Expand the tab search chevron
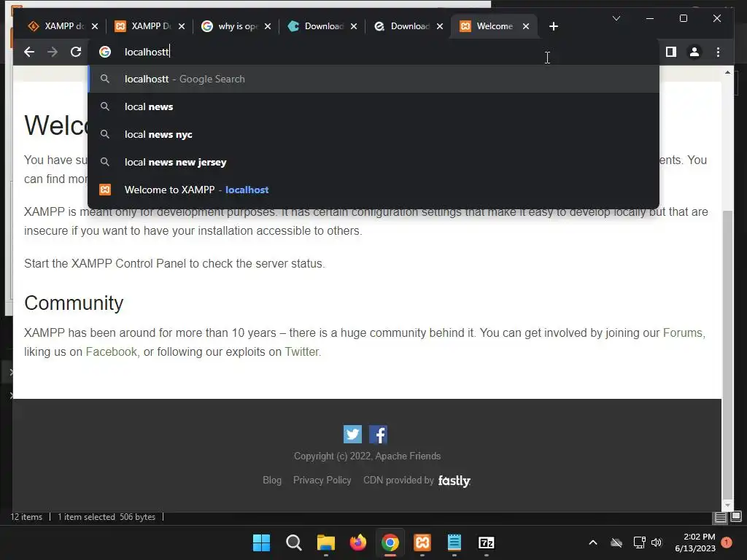747x560 pixels. coord(616,18)
